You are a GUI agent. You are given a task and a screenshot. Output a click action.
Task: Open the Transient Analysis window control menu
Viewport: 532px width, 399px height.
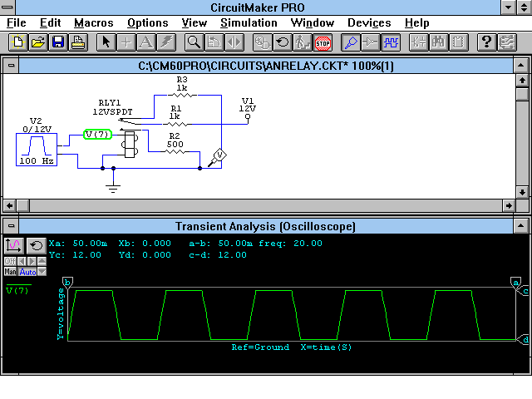pyautogui.click(x=11, y=227)
